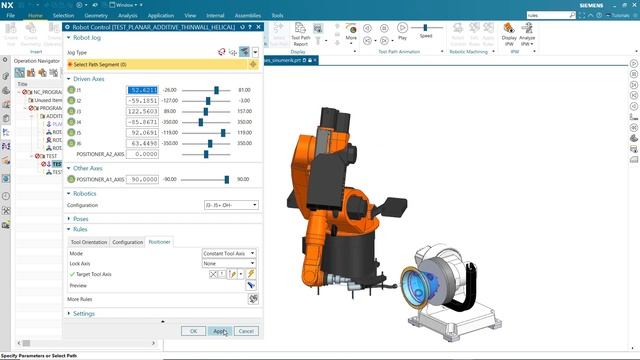Open the File menu

11,16
